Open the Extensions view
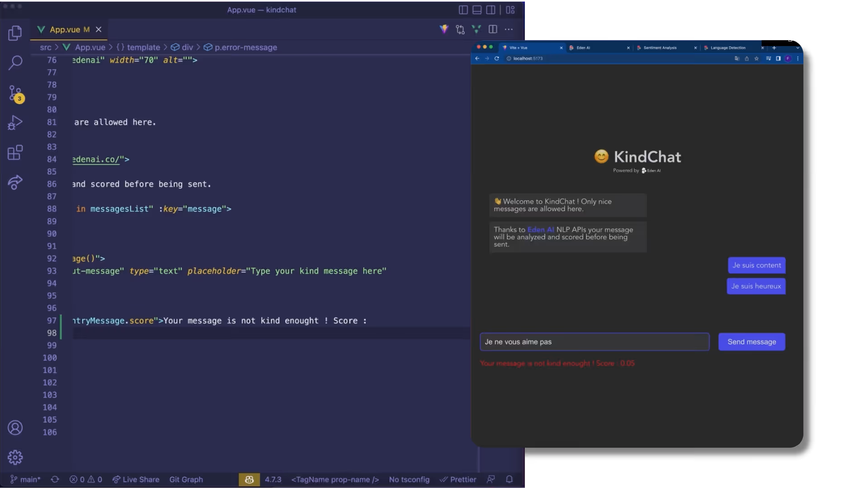 click(x=15, y=153)
